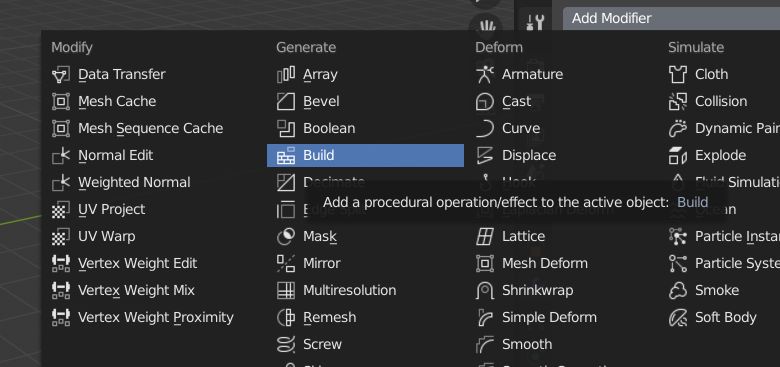Click the Normal Edit modifier icon
This screenshot has width=780, height=367.
61,156
